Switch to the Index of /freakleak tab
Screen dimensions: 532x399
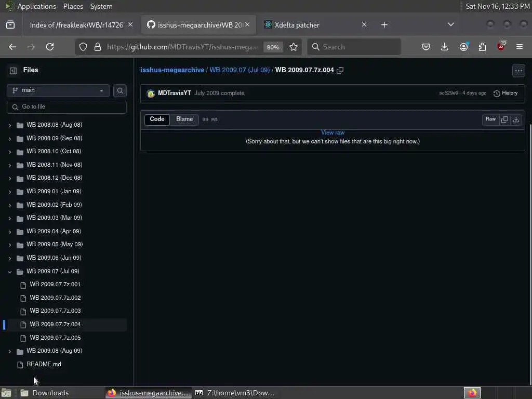77,25
